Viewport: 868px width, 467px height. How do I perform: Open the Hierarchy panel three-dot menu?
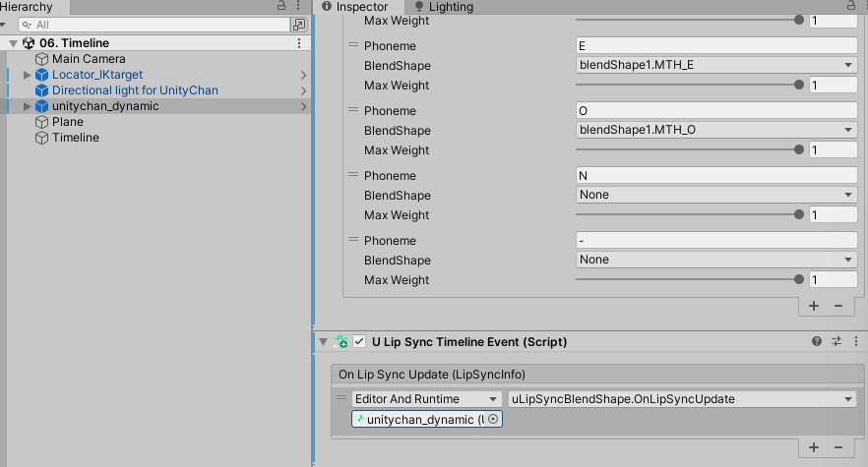coord(298,6)
